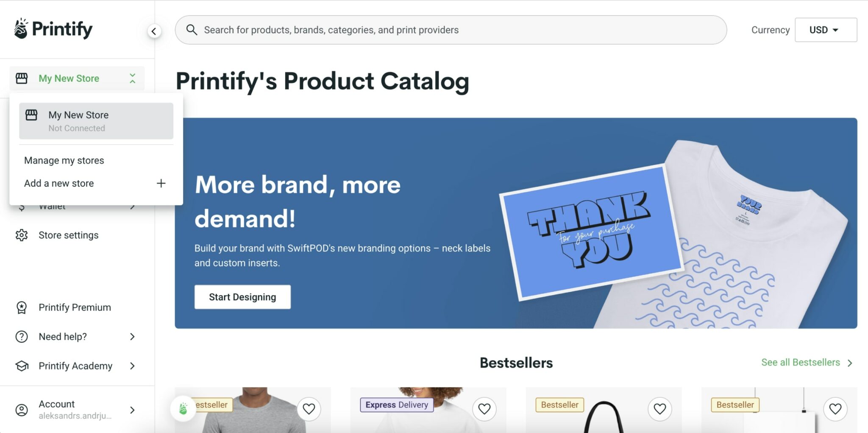Viewport: 868px width, 433px height.
Task: Select the Store settings gear icon
Action: tap(22, 235)
